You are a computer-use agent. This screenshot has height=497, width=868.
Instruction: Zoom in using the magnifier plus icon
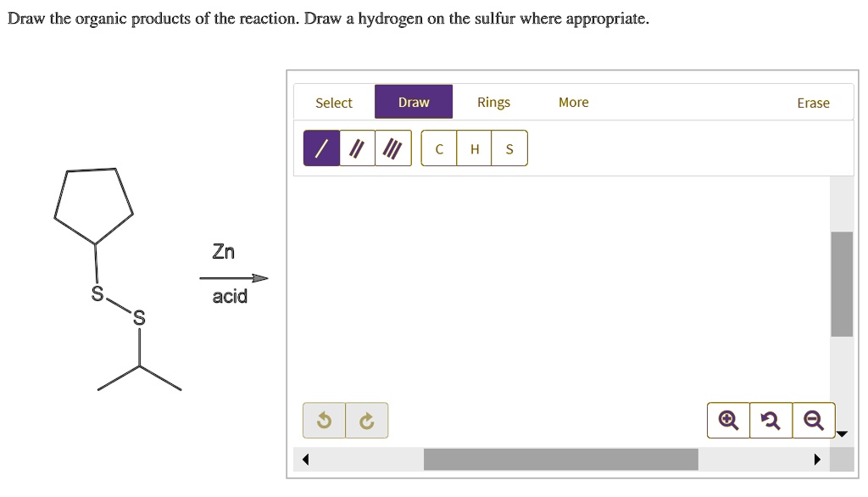tap(727, 419)
